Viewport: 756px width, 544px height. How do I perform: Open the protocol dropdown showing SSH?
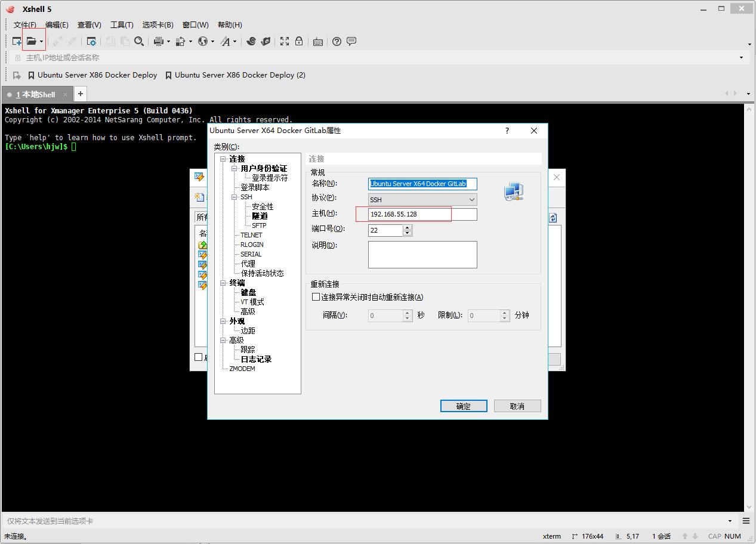click(473, 199)
